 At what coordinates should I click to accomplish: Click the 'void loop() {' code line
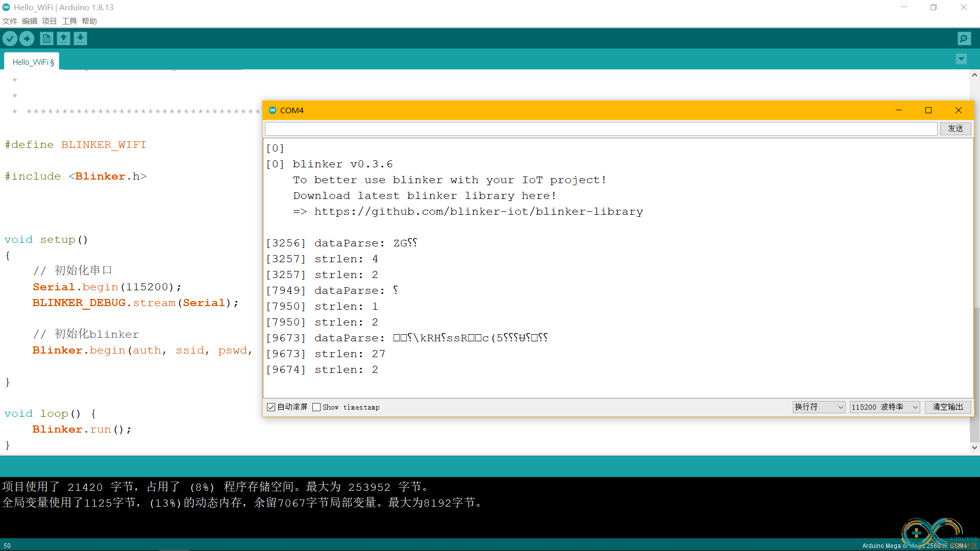pyautogui.click(x=50, y=414)
